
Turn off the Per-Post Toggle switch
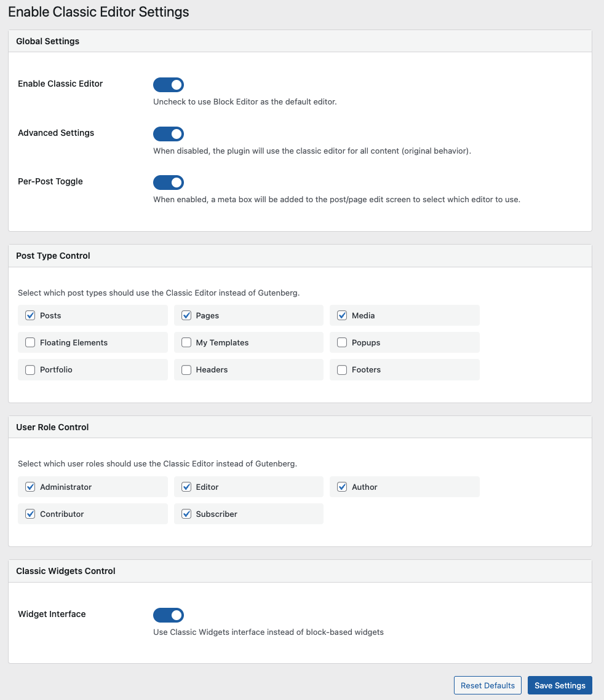168,183
